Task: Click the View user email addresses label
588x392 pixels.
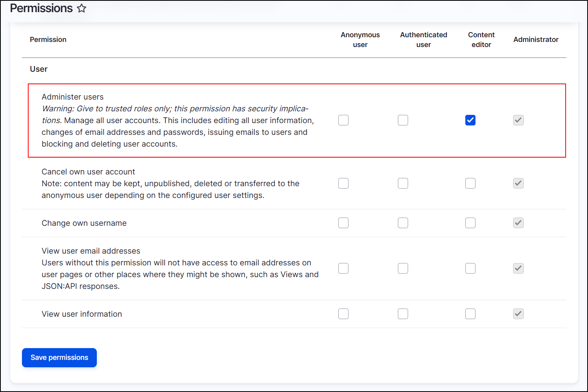Action: pyautogui.click(x=91, y=251)
